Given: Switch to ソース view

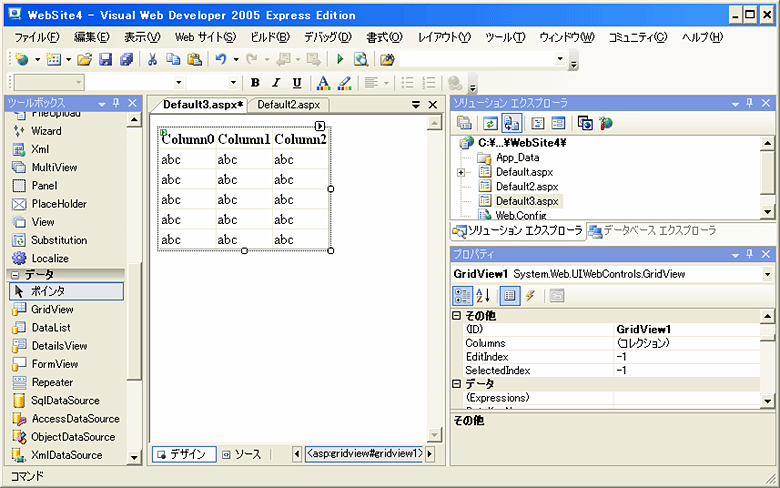Looking at the screenshot, I should pos(241,454).
